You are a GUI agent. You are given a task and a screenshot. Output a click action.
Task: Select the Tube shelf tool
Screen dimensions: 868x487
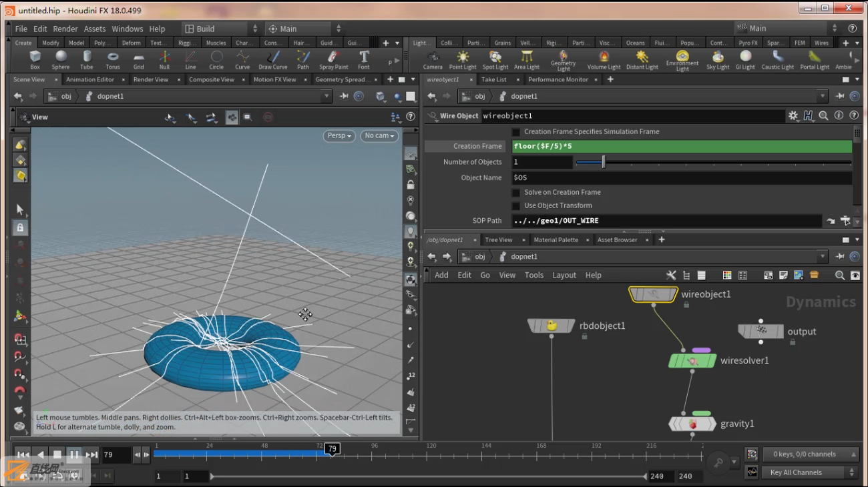(87, 60)
